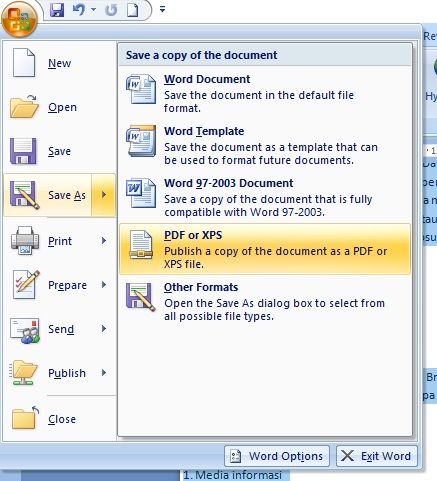437x481 pixels.
Task: Click the network folder icon beside Publish
Action: (x=23, y=373)
